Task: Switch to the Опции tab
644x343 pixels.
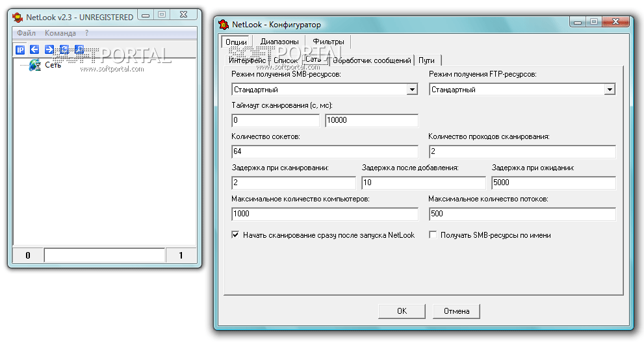Action: 236,42
